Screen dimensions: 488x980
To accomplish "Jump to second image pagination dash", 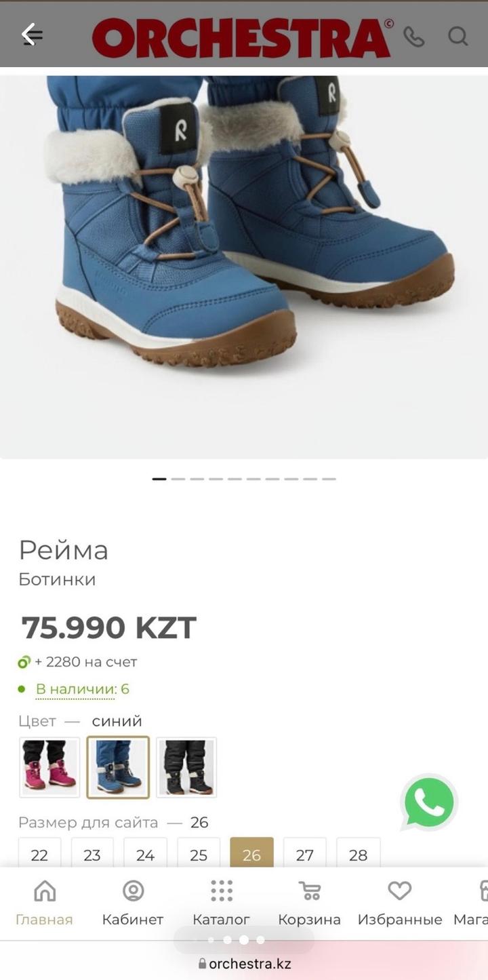I will click(178, 479).
